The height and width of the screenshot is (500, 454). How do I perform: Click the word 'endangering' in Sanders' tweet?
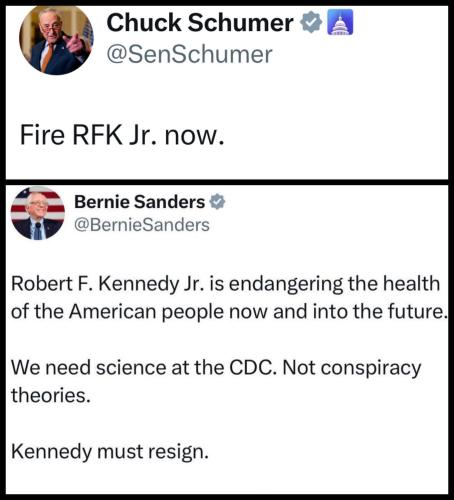tap(286, 285)
